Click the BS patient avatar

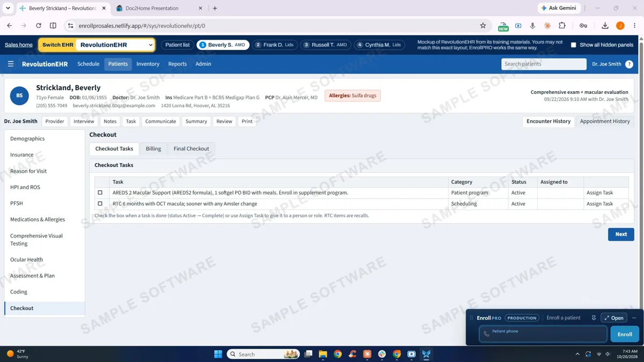pos(19,96)
